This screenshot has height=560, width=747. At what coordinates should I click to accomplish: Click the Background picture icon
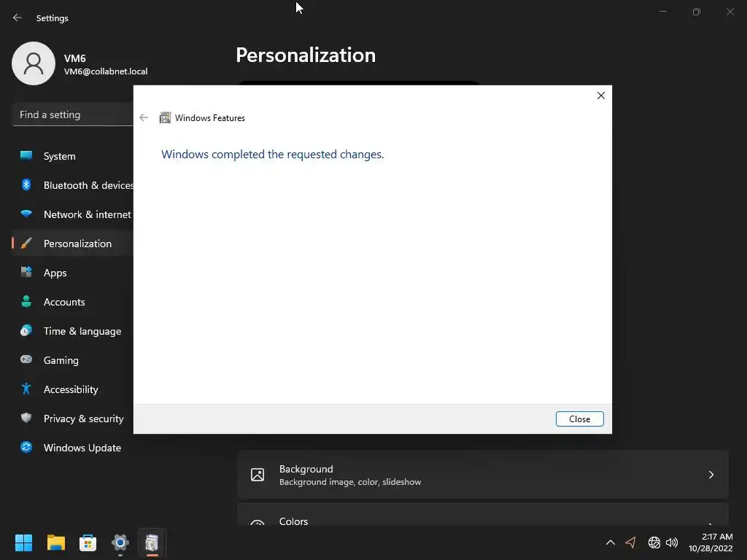click(x=258, y=475)
